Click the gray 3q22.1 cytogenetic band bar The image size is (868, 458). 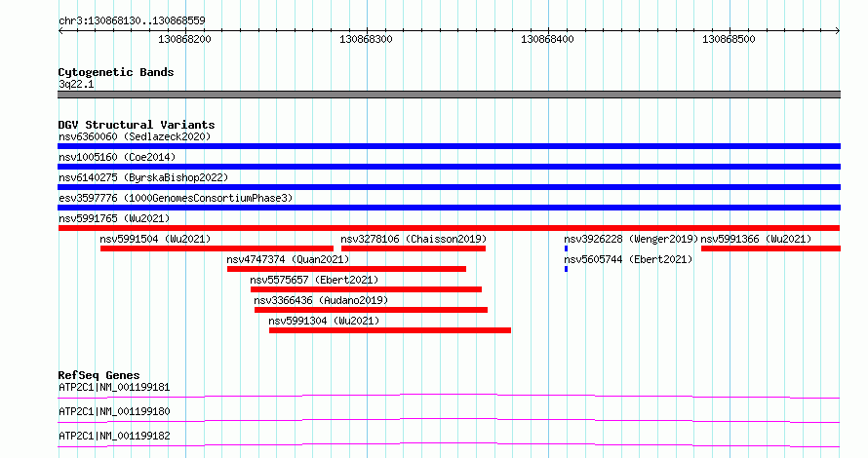pyautogui.click(x=449, y=95)
